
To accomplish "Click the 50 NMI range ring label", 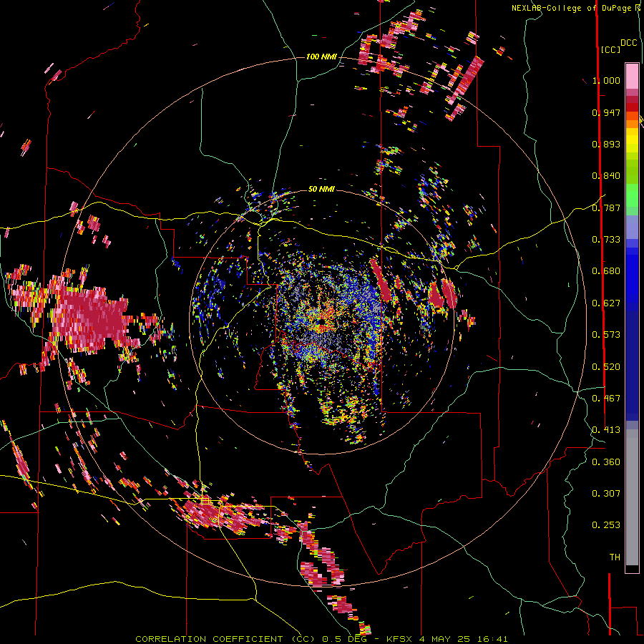I will pyautogui.click(x=321, y=189).
